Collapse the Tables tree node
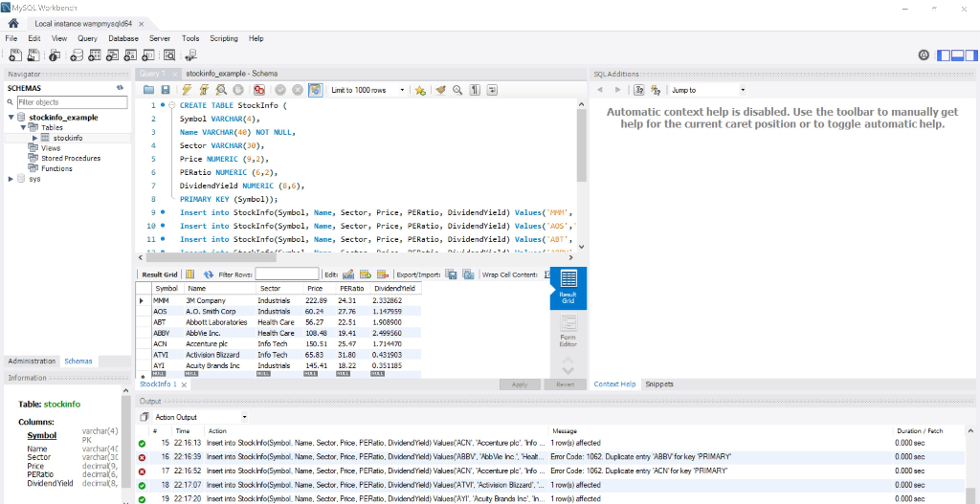The image size is (980, 504). click(23, 127)
